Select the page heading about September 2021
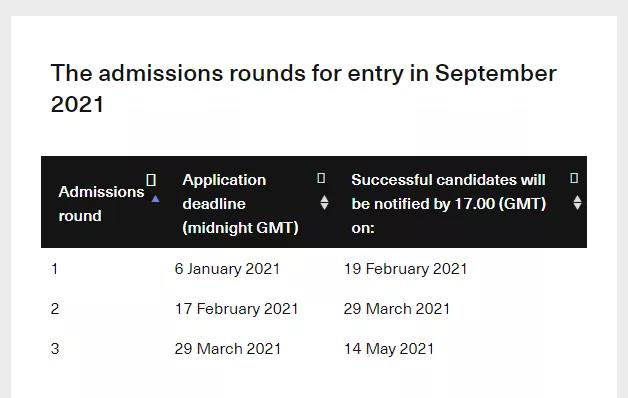The width and height of the screenshot is (628, 398). [x=304, y=88]
